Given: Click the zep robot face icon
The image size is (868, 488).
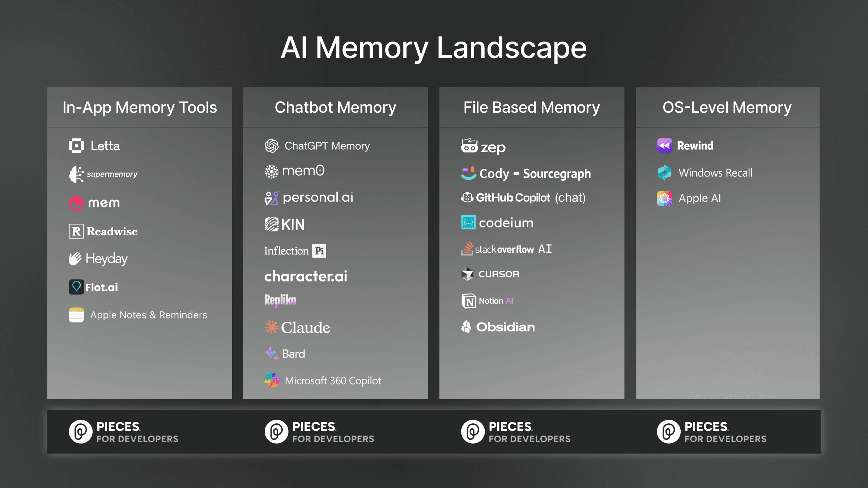Looking at the screenshot, I should (x=469, y=146).
